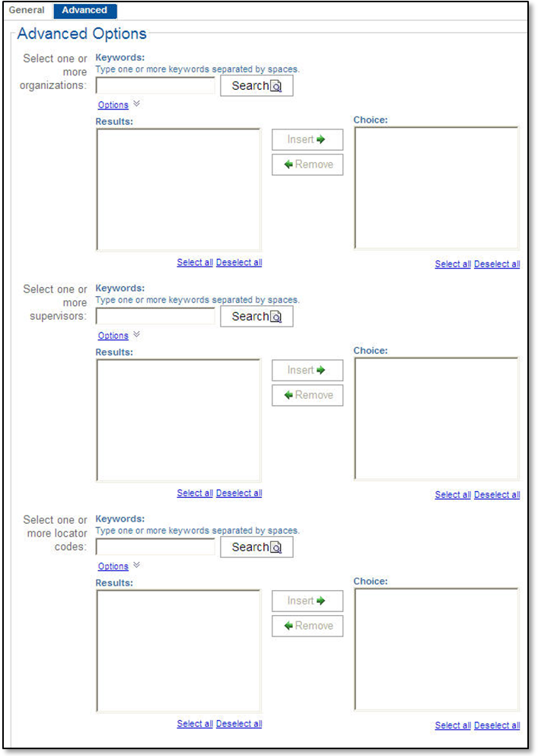Image resolution: width=538 pixels, height=756 pixels.
Task: Deselect all in supervisors Choice list
Action: [x=497, y=495]
